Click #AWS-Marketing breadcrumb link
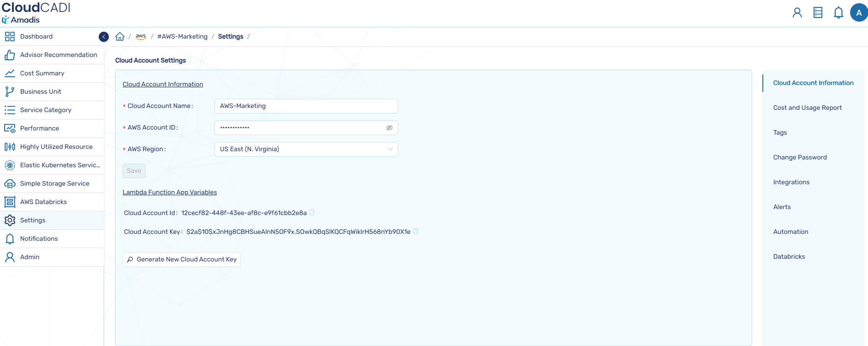Screen dimensions: 868x346 click(x=182, y=36)
